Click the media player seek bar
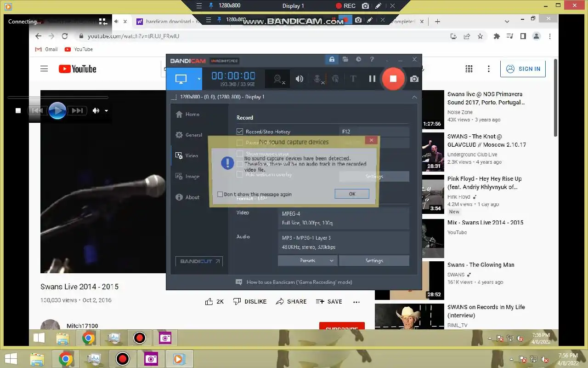The width and height of the screenshot is (588, 368). click(57, 98)
